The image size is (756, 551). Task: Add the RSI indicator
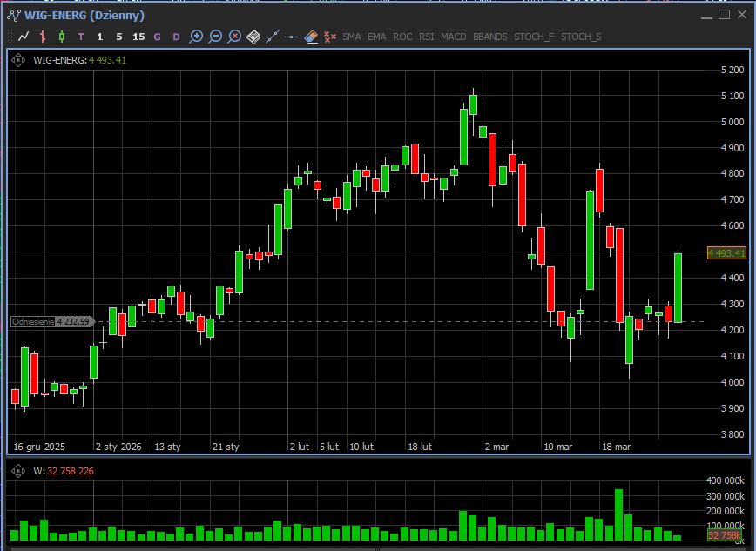[427, 37]
